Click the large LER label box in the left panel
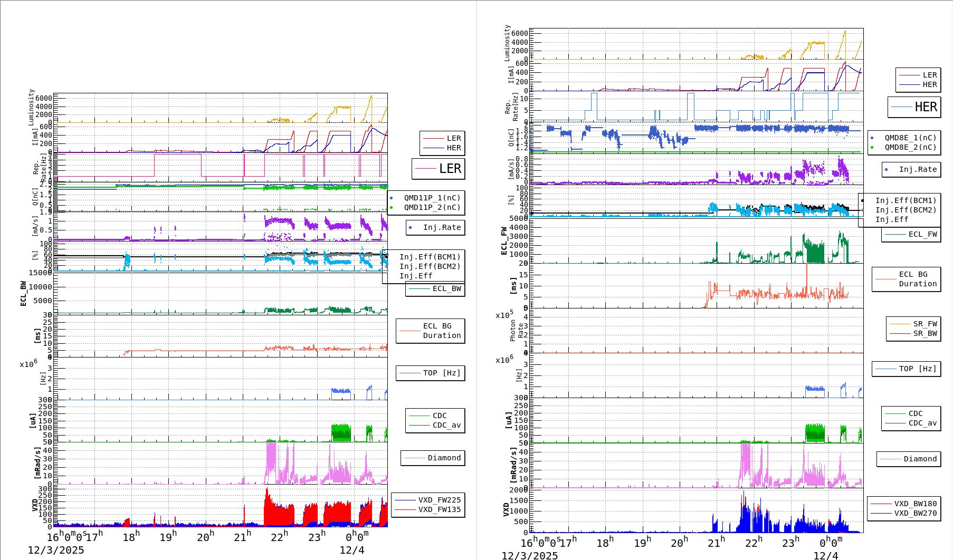Viewport: 953px width, 560px height. tap(438, 169)
